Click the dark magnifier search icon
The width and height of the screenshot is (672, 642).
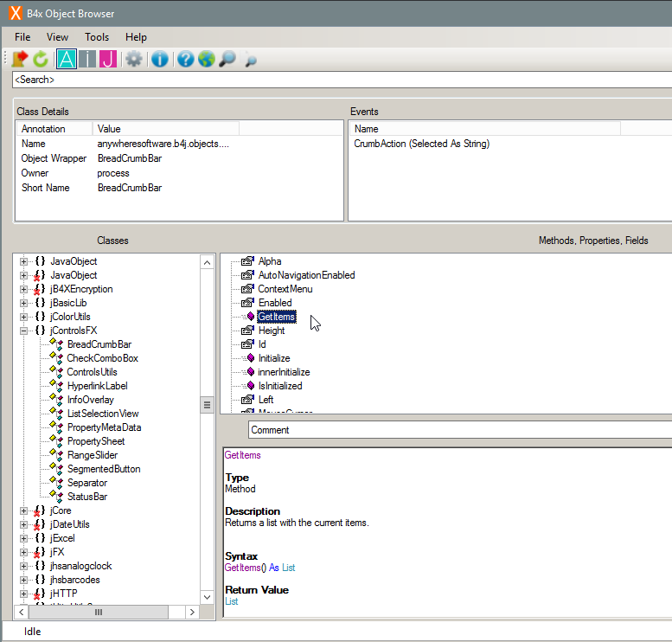pyautogui.click(x=227, y=59)
